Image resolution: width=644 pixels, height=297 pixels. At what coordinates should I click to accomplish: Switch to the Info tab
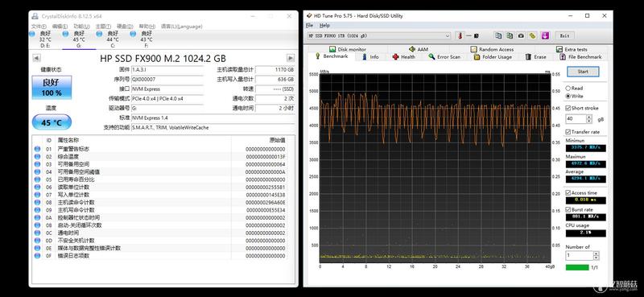coord(370,56)
